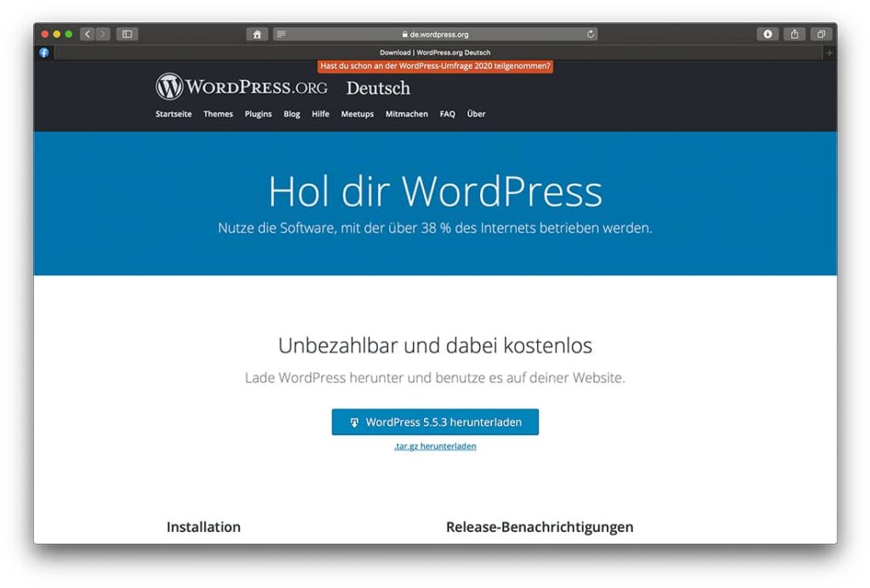This screenshot has width=870, height=588.
Task: Click the WordPress-Umfrage 2020 banner
Action: pos(436,65)
